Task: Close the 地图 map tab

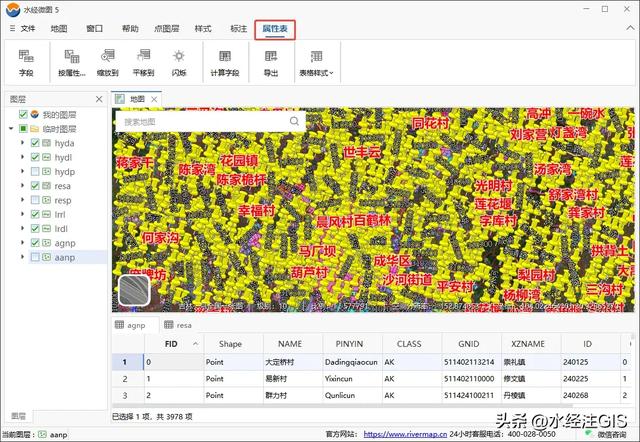Action: point(154,99)
